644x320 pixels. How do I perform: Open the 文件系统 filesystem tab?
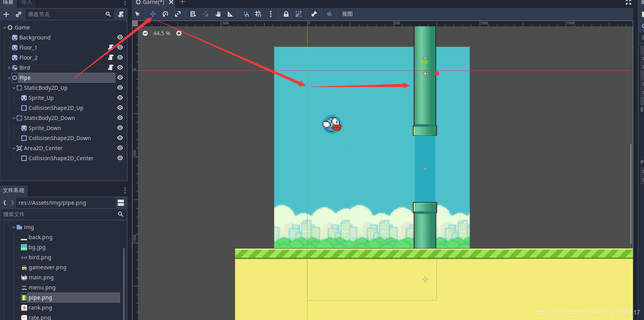(14, 190)
